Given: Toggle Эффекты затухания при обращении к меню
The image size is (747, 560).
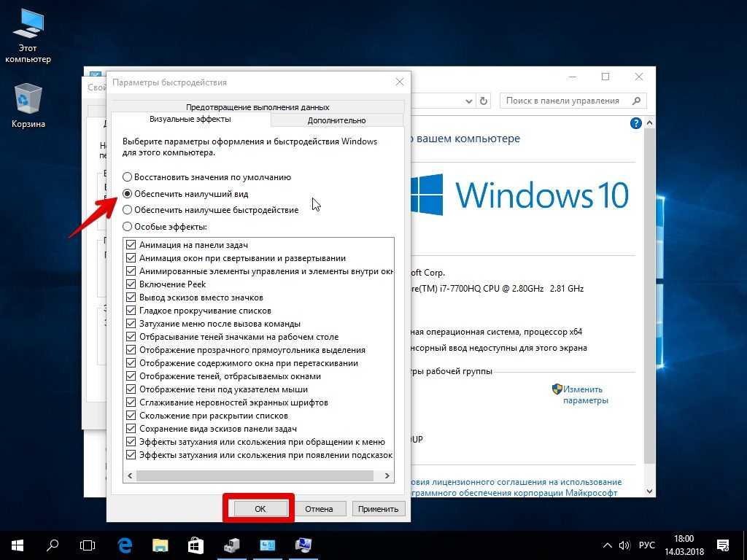Looking at the screenshot, I should click(131, 442).
